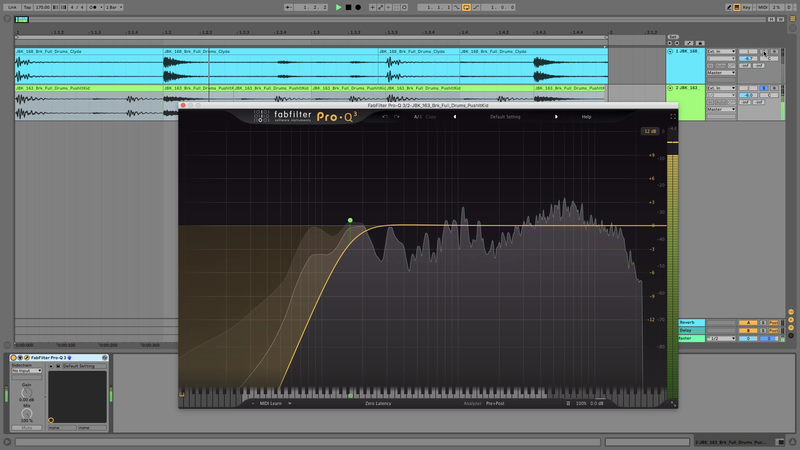Unfold track 2 JBK_163
Viewport: 800px width, 450px height.
coord(670,88)
